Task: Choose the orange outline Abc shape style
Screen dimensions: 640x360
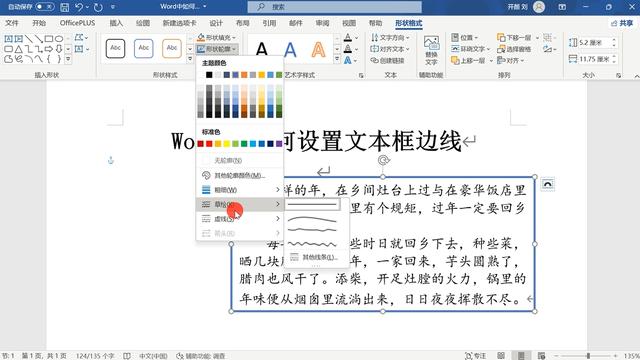Action: tap(172, 48)
